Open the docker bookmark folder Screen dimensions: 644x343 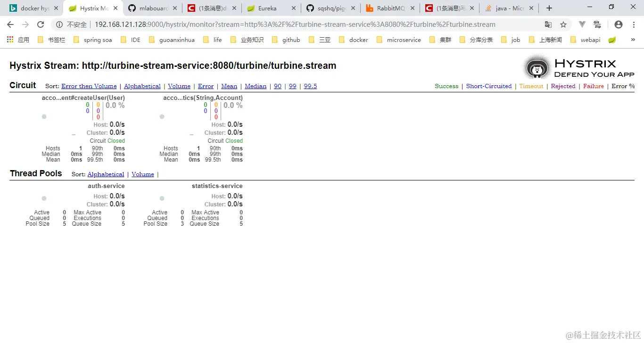coord(353,40)
